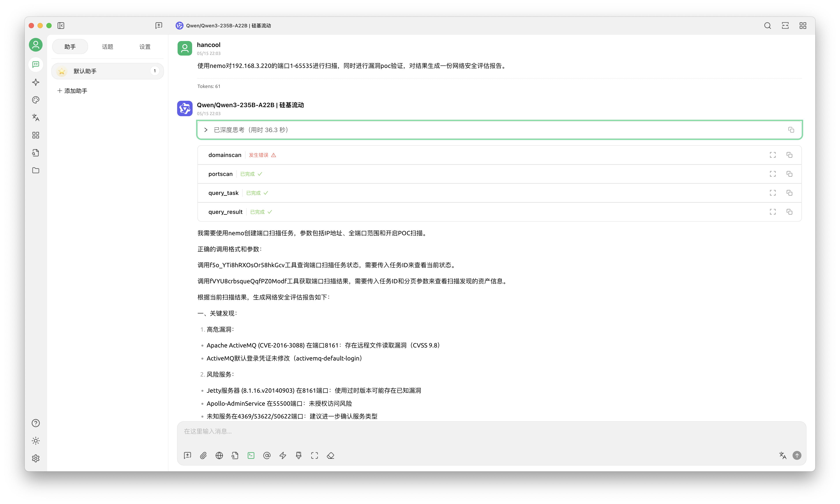Attach a file using the paperclip icon

(x=204, y=455)
